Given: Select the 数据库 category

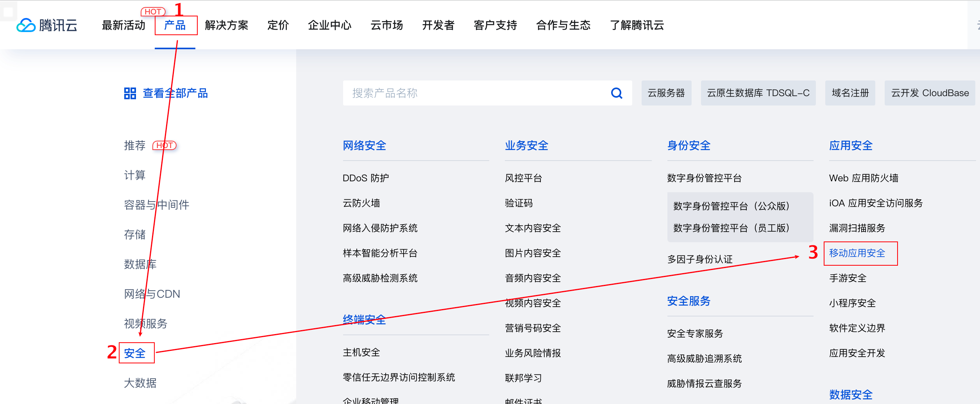Looking at the screenshot, I should coord(140,264).
